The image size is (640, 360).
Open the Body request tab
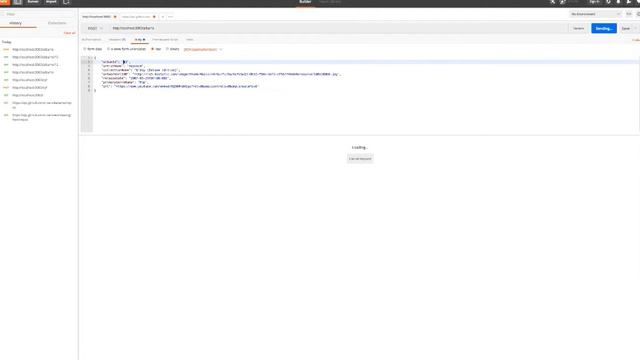pos(140,40)
